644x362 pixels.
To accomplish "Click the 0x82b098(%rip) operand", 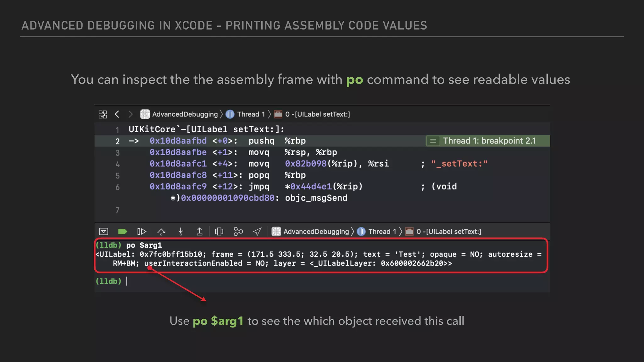I will pyautogui.click(x=321, y=164).
